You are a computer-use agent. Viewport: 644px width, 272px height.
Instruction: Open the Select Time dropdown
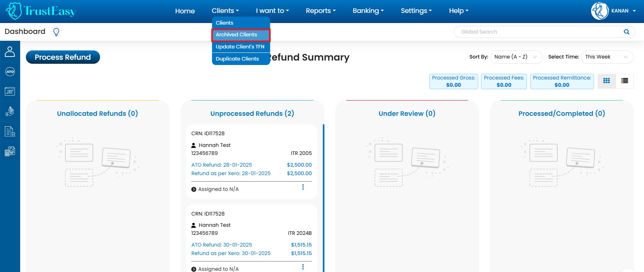(x=606, y=57)
